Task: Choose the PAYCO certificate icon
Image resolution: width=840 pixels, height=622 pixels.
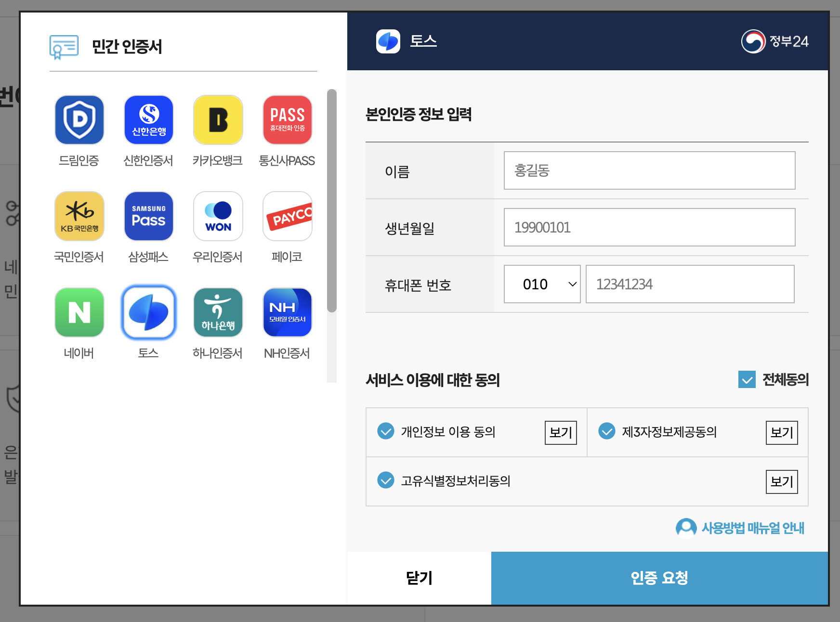Action: [288, 216]
